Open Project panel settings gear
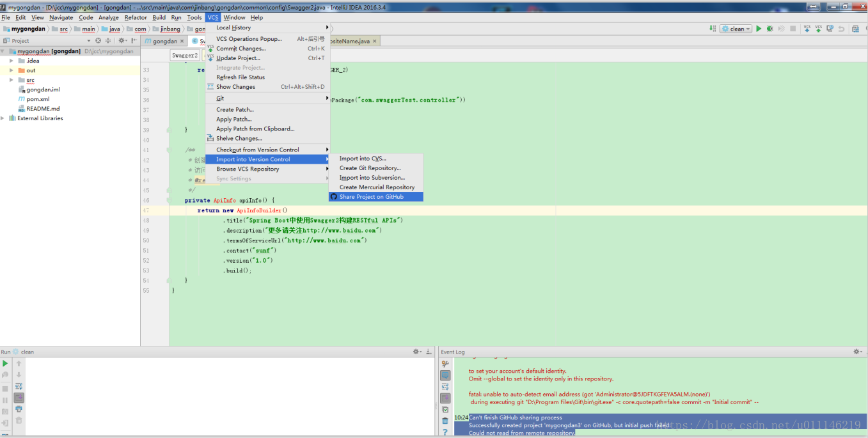The height and width of the screenshot is (438, 868). 122,41
